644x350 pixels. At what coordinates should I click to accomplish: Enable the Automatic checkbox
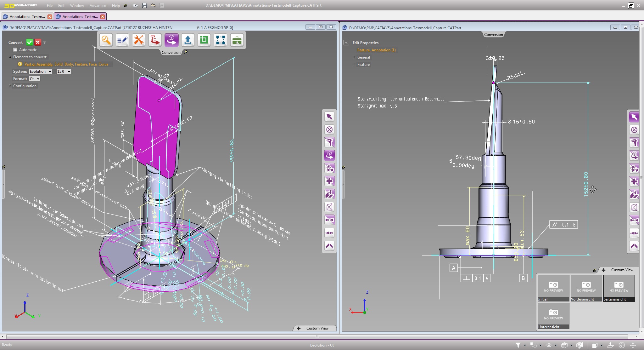pyautogui.click(x=15, y=49)
